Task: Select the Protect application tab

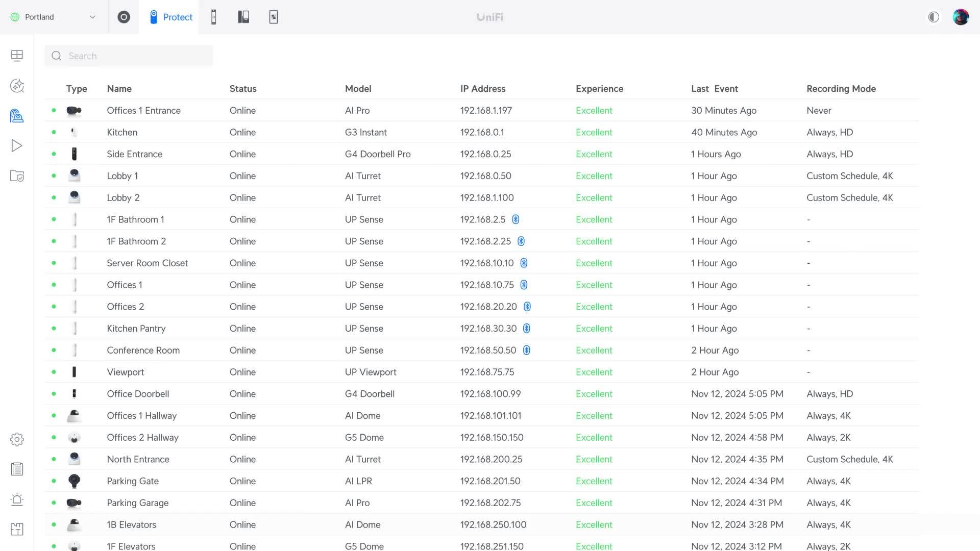Action: pyautogui.click(x=169, y=17)
